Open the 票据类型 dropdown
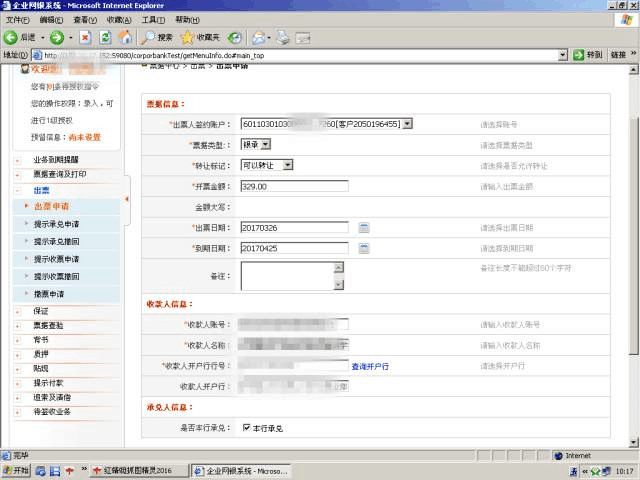The height and width of the screenshot is (480, 640). (x=265, y=144)
